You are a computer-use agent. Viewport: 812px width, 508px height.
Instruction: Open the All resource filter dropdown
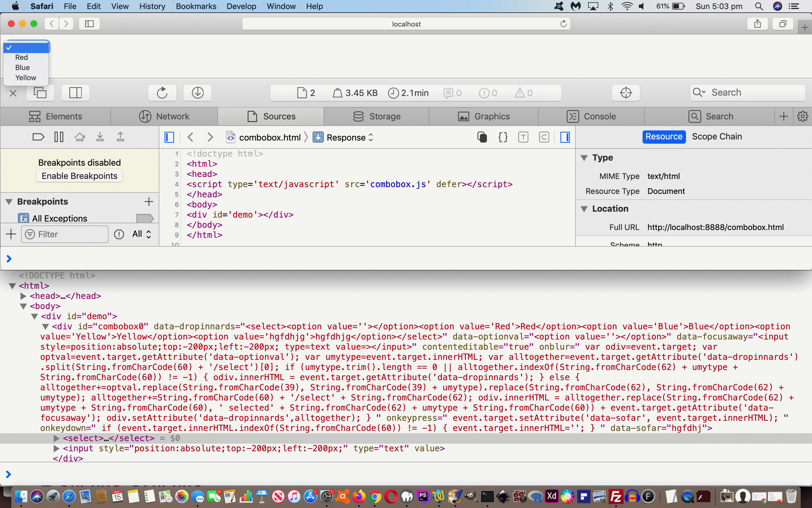click(142, 234)
